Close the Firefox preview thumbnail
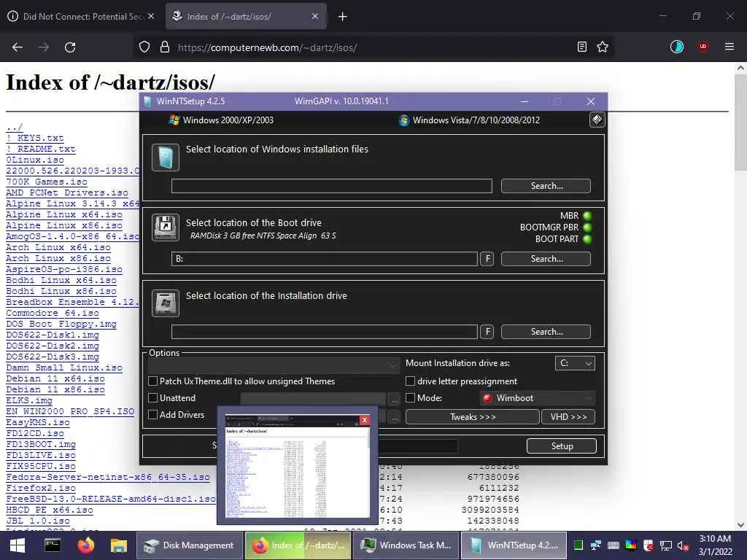The image size is (747, 560). (x=365, y=419)
